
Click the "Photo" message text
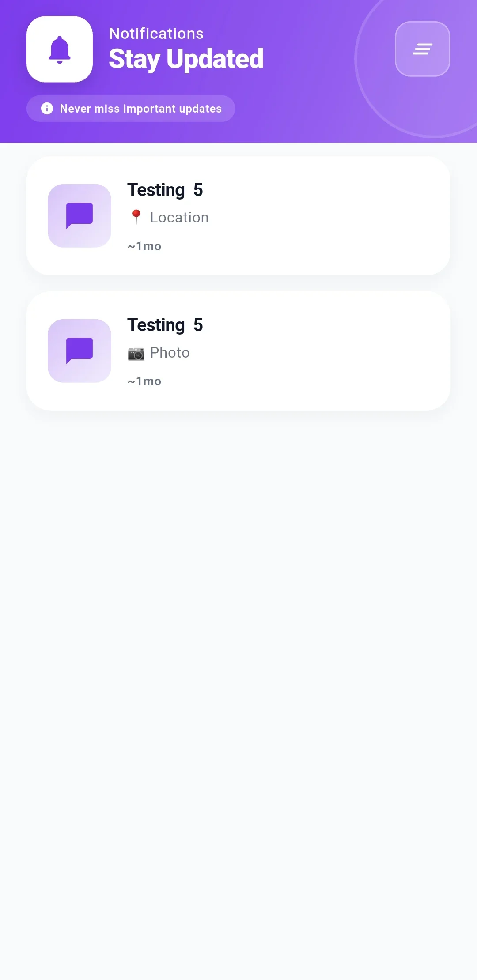[170, 353]
